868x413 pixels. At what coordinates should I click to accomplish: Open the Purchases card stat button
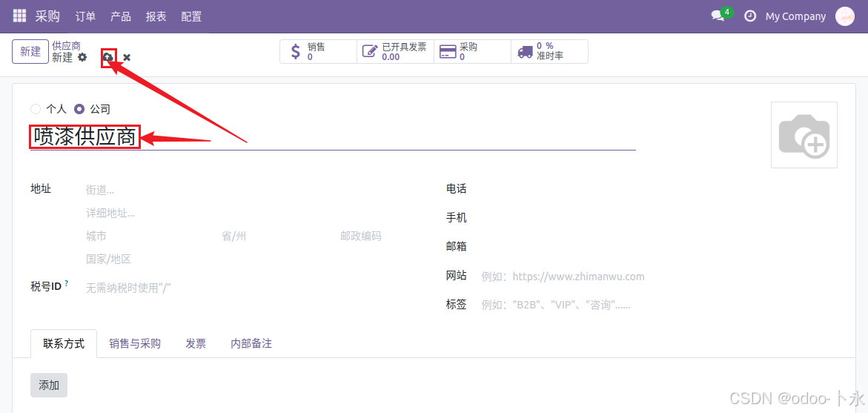[x=472, y=51]
